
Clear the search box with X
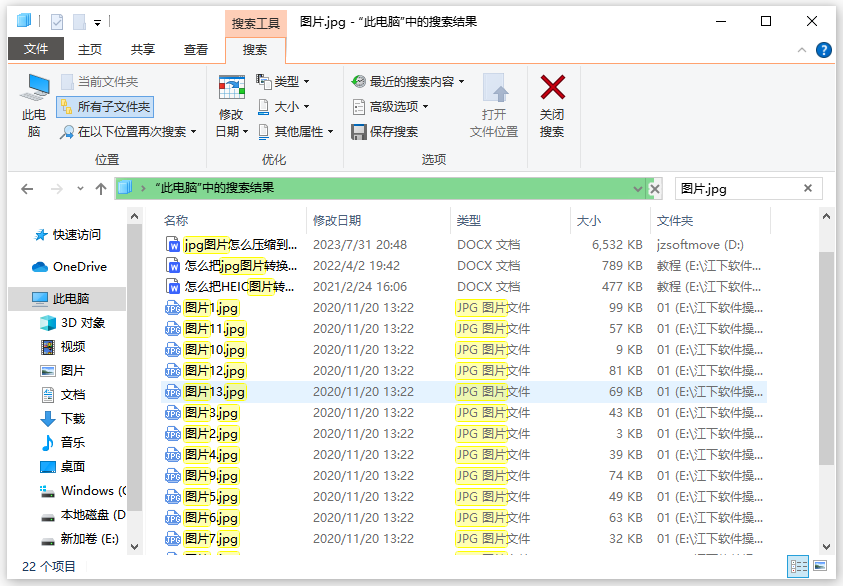808,188
